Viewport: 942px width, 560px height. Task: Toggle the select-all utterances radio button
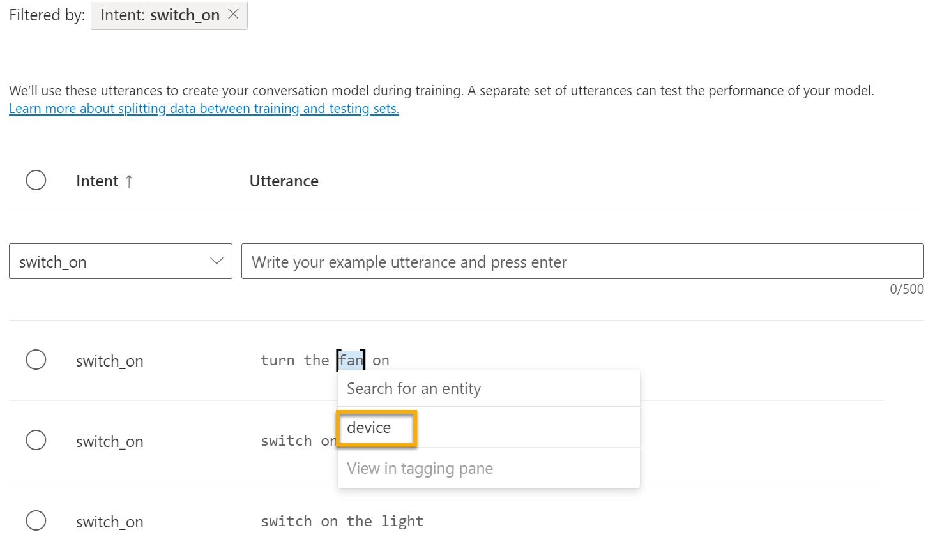36,180
